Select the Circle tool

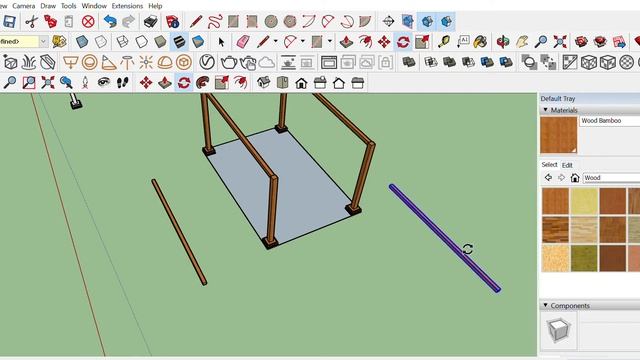(x=271, y=21)
